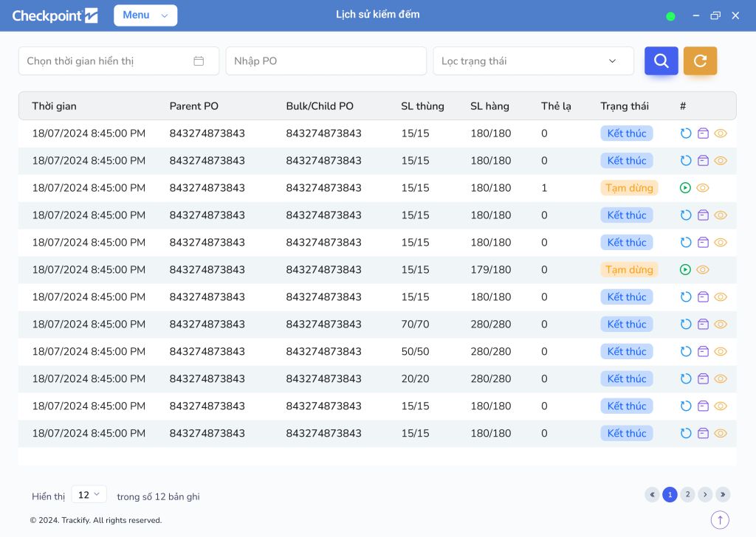Click the eye icon in the 179/180 row

tap(703, 270)
